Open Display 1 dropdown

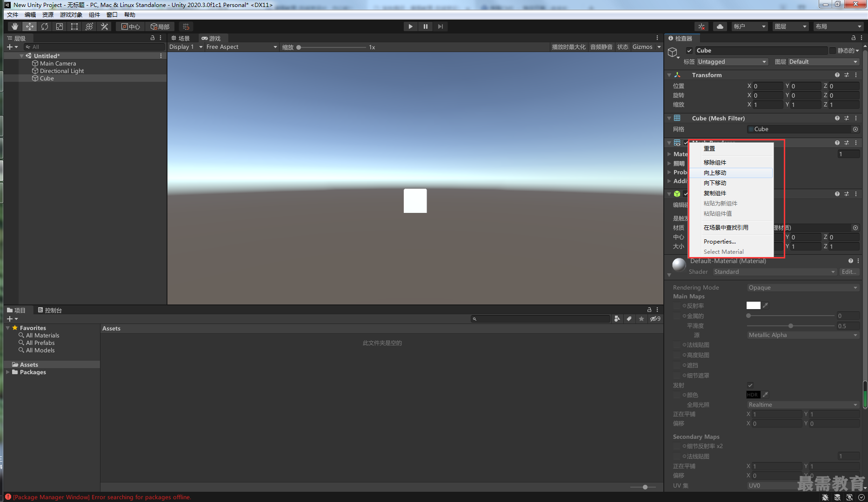point(186,47)
